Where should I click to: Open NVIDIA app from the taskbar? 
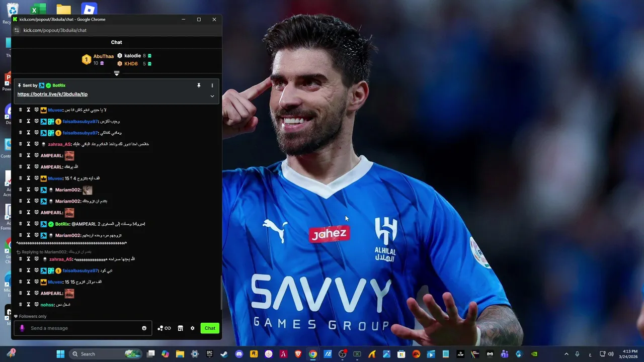(534, 354)
